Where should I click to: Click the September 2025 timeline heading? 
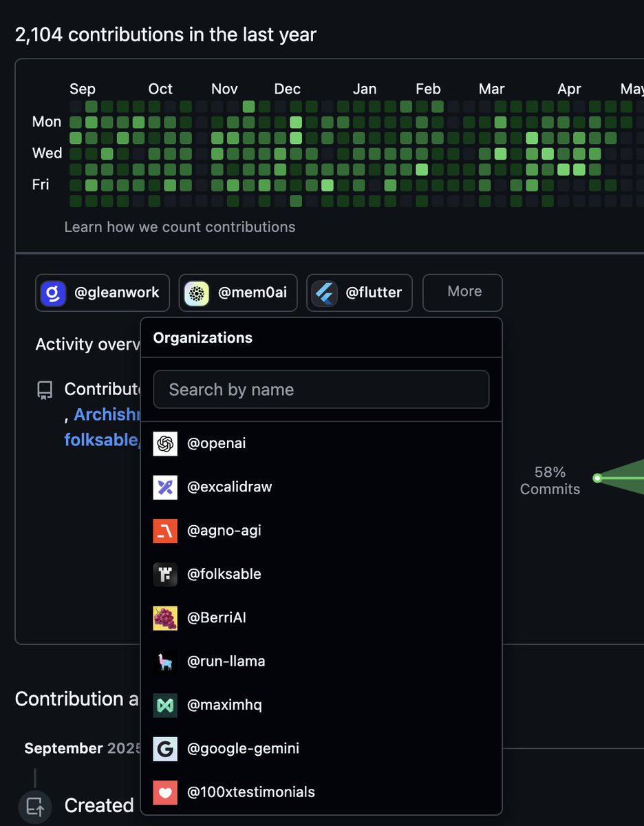(x=83, y=748)
